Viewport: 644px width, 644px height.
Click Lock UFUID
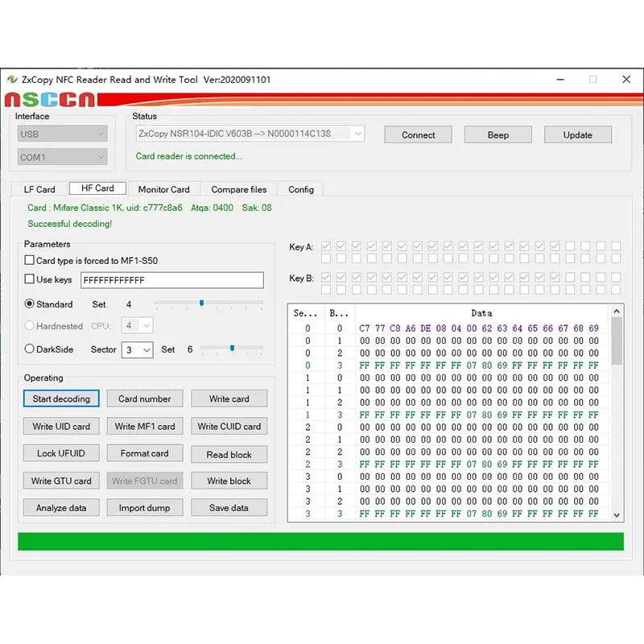tap(61, 453)
